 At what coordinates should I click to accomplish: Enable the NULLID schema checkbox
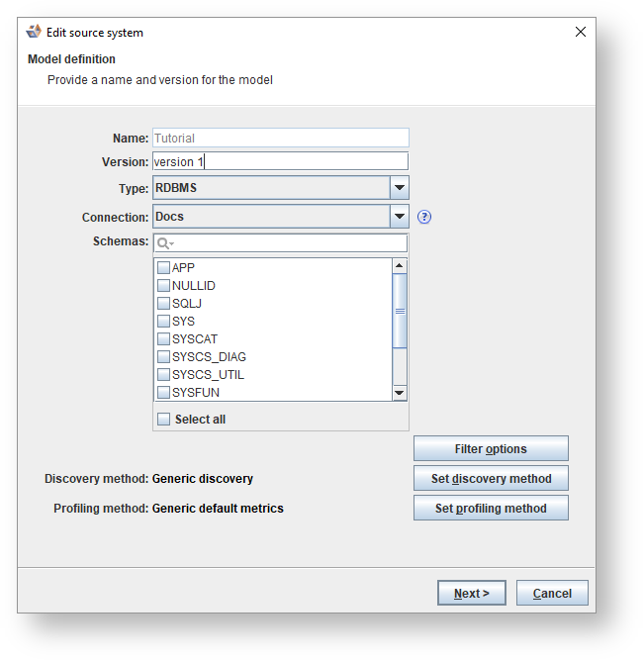coord(164,286)
